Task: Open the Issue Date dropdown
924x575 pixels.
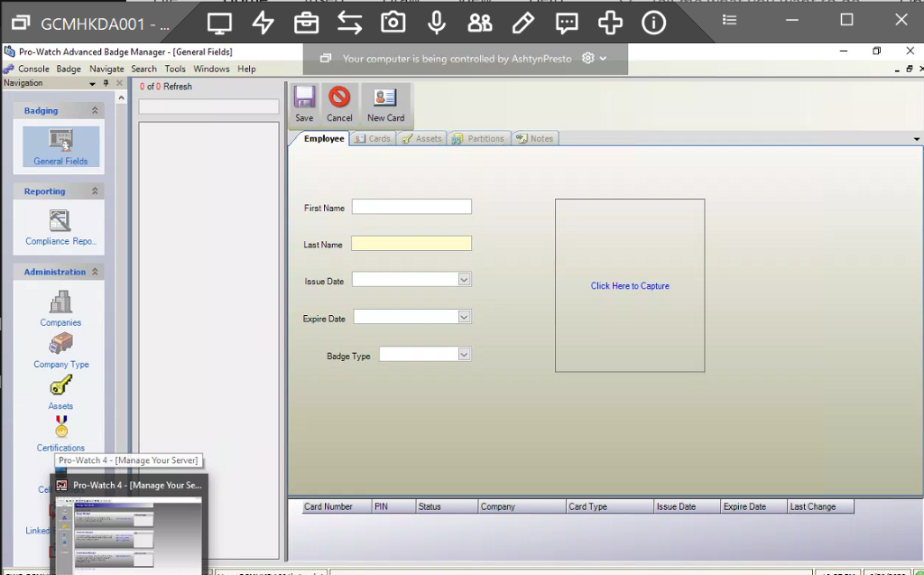Action: pos(465,280)
